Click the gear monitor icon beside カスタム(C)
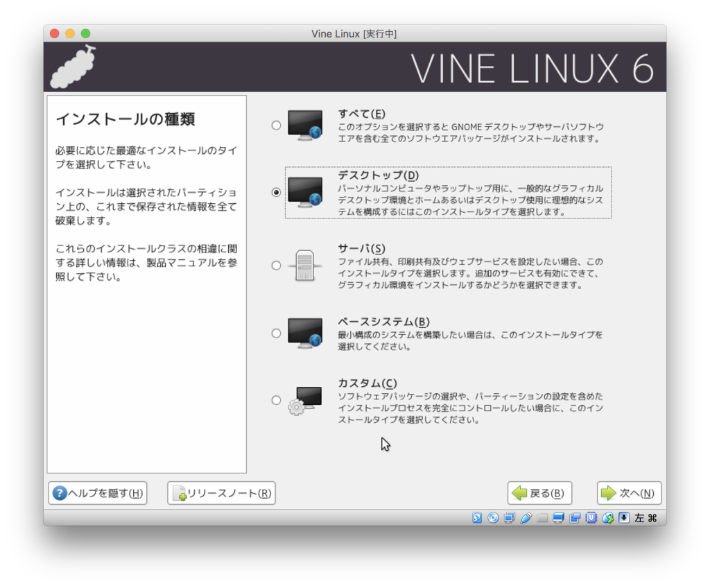The width and height of the screenshot is (710, 588). pyautogui.click(x=305, y=401)
